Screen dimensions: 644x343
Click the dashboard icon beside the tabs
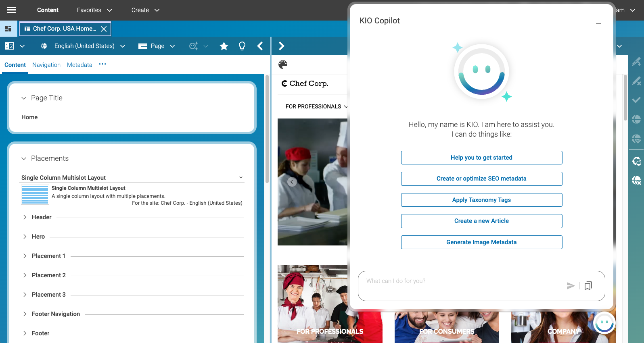pyautogui.click(x=8, y=29)
